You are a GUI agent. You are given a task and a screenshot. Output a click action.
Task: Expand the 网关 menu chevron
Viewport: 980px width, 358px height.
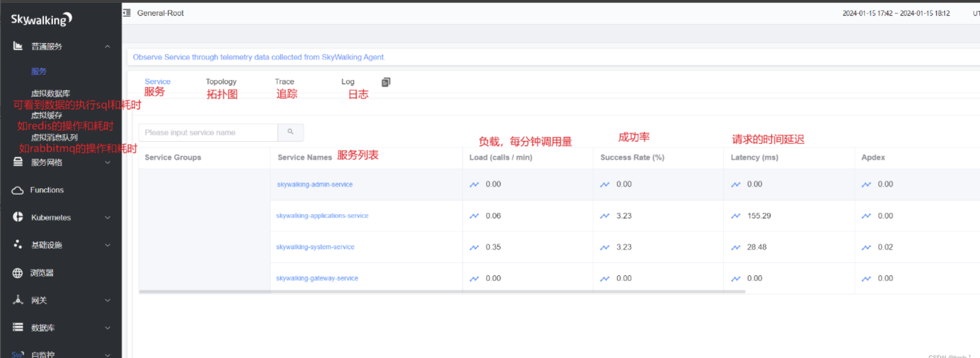tap(108, 300)
